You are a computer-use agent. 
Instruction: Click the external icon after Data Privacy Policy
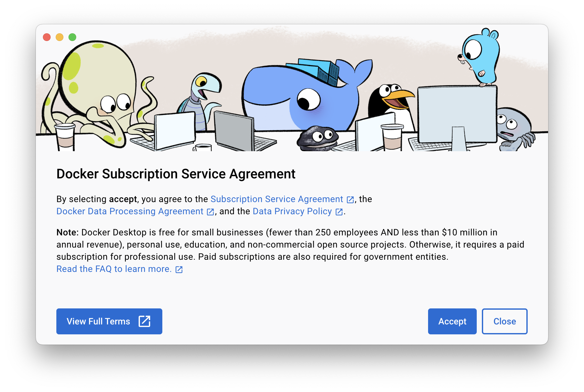tap(339, 212)
